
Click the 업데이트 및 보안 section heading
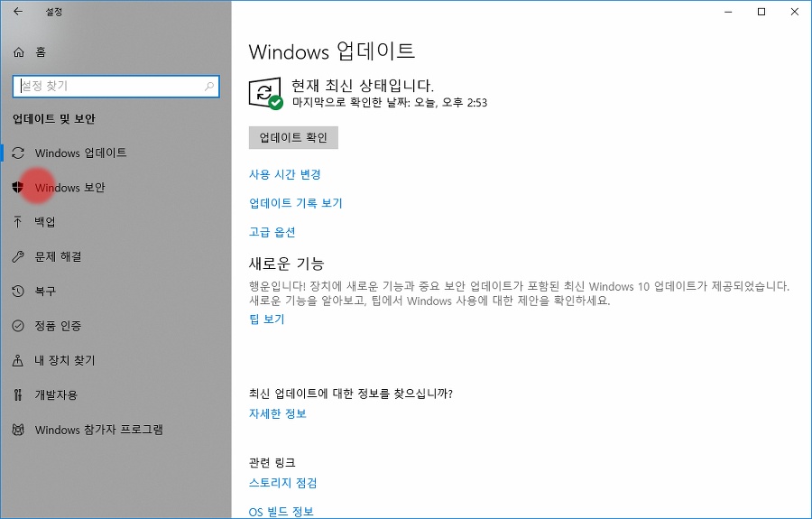pos(54,118)
